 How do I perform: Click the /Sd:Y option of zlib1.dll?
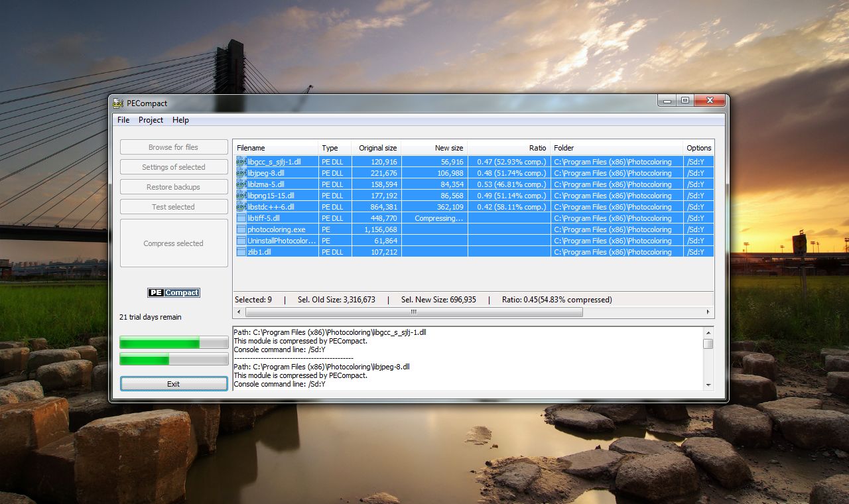coord(696,251)
